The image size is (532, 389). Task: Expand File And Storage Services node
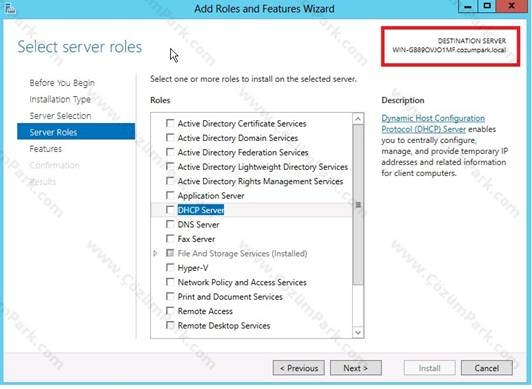(x=155, y=253)
